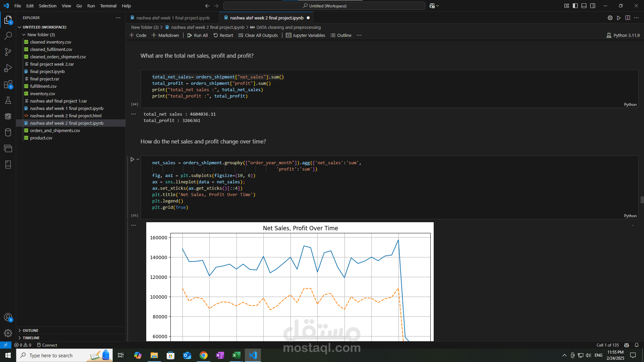The width and height of the screenshot is (644, 362).
Task: Toggle the secondary side bar layout button
Action: tap(593, 6)
